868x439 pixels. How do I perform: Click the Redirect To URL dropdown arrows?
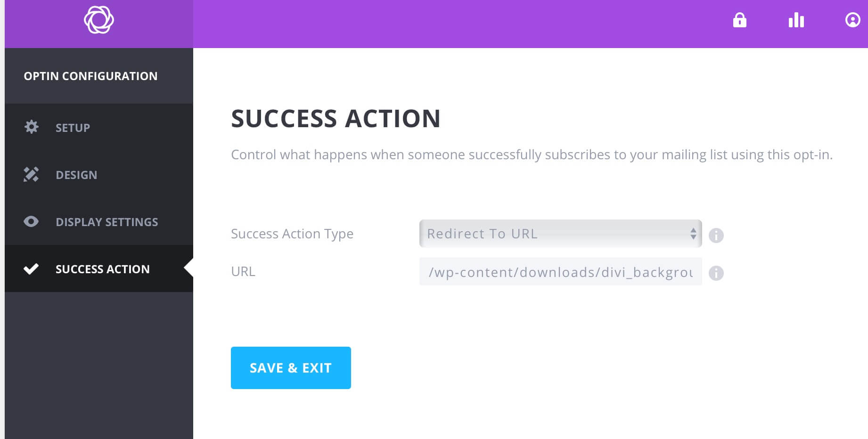click(x=693, y=234)
